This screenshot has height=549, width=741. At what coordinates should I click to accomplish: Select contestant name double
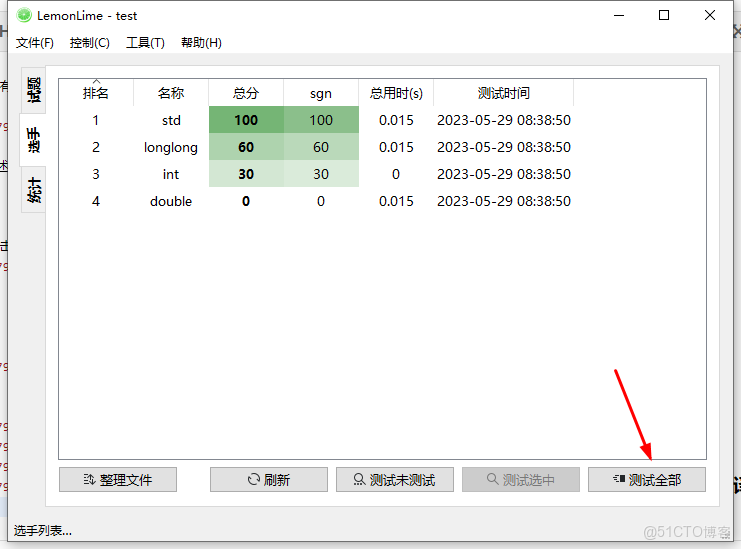pos(171,201)
